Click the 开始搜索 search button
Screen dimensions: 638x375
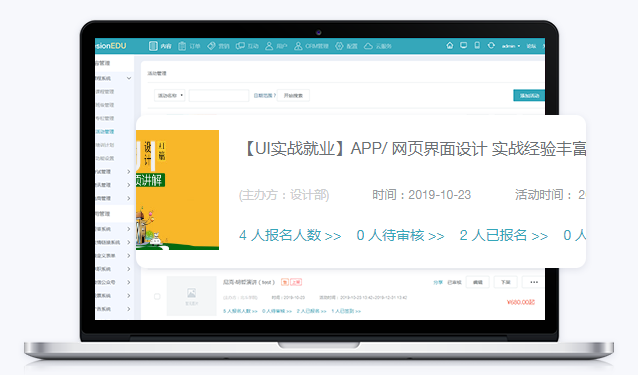[293, 96]
